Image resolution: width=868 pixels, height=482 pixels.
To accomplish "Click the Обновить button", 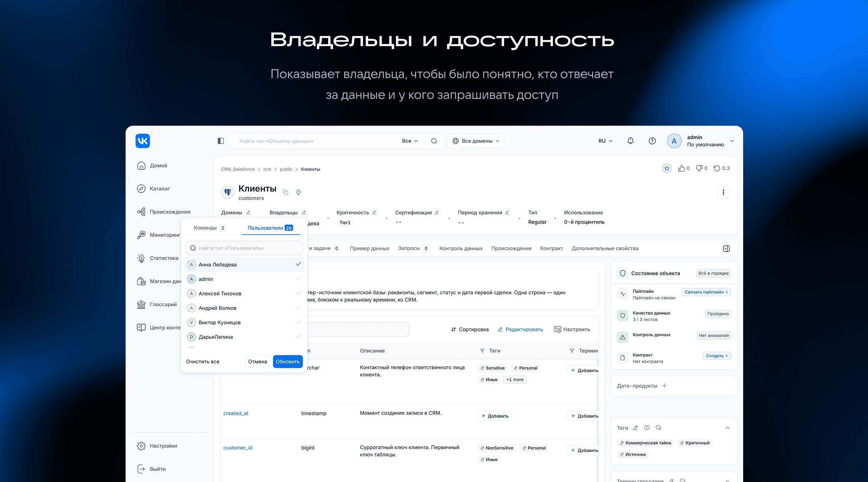I will [x=288, y=361].
